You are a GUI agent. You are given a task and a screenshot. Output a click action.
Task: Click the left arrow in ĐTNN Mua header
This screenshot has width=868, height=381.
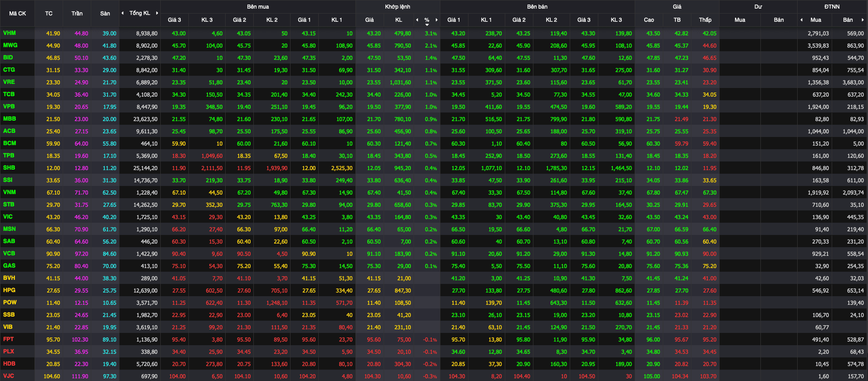801,20
